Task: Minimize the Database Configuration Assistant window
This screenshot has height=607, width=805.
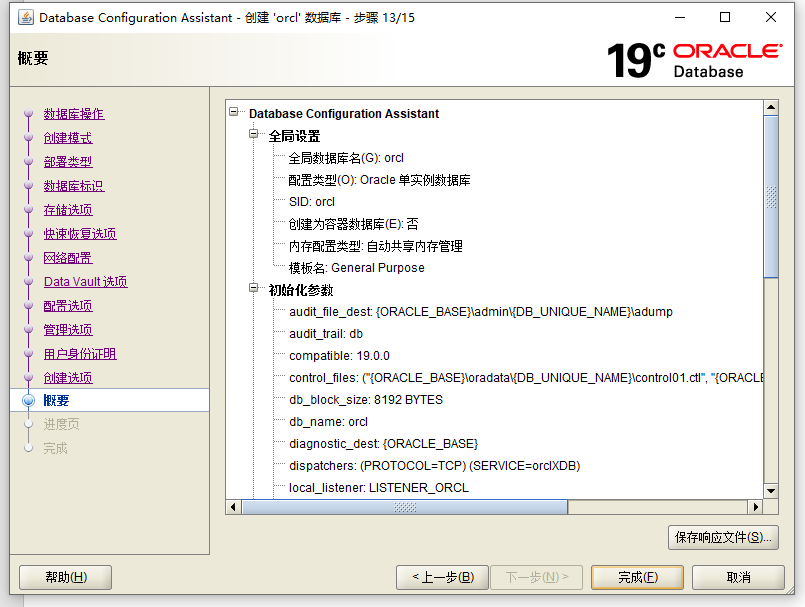Action: pos(680,17)
